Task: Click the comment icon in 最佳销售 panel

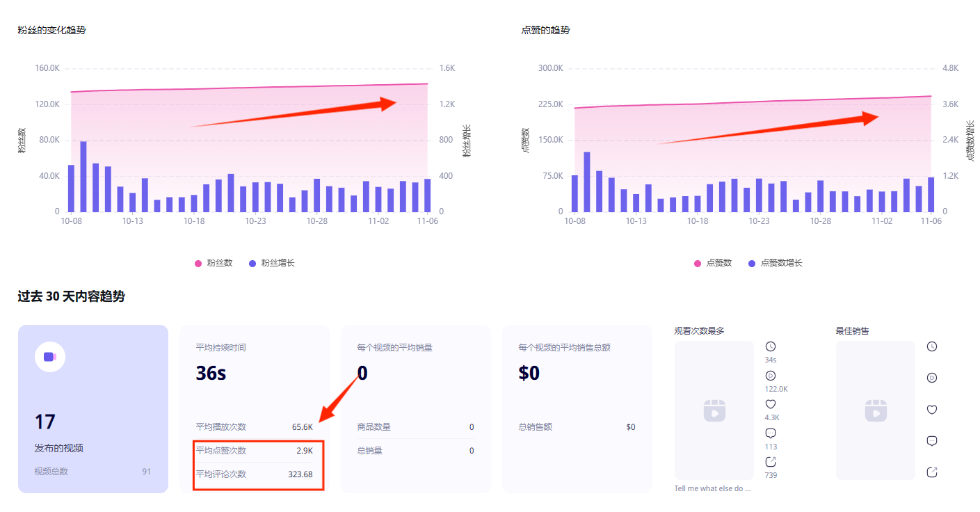Action: tap(932, 441)
